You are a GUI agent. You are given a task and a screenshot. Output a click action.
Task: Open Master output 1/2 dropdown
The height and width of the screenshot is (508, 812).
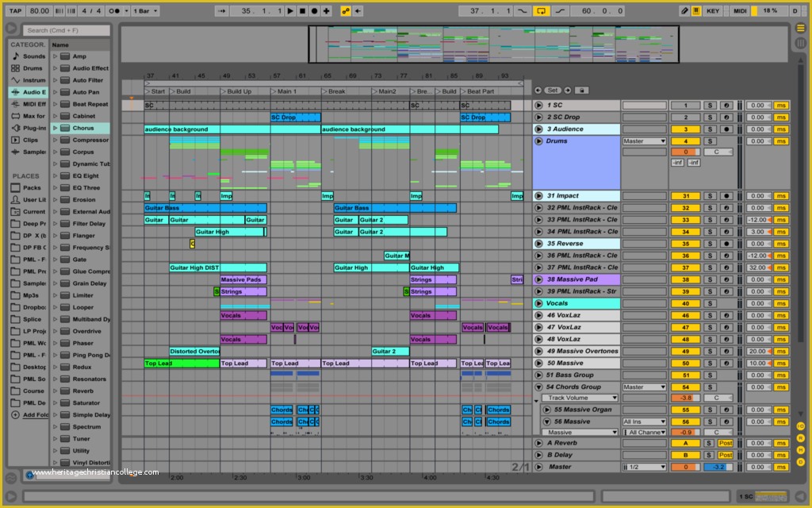[644, 467]
